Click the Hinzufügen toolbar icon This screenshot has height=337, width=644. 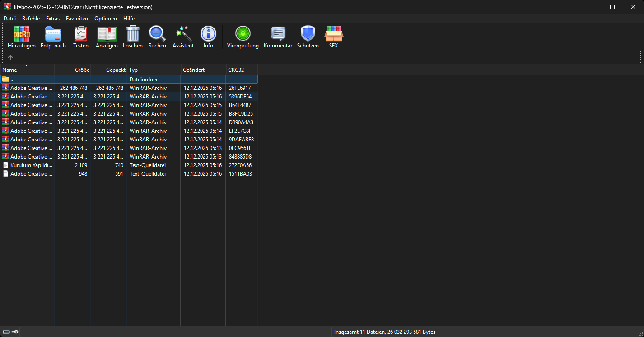(x=22, y=37)
